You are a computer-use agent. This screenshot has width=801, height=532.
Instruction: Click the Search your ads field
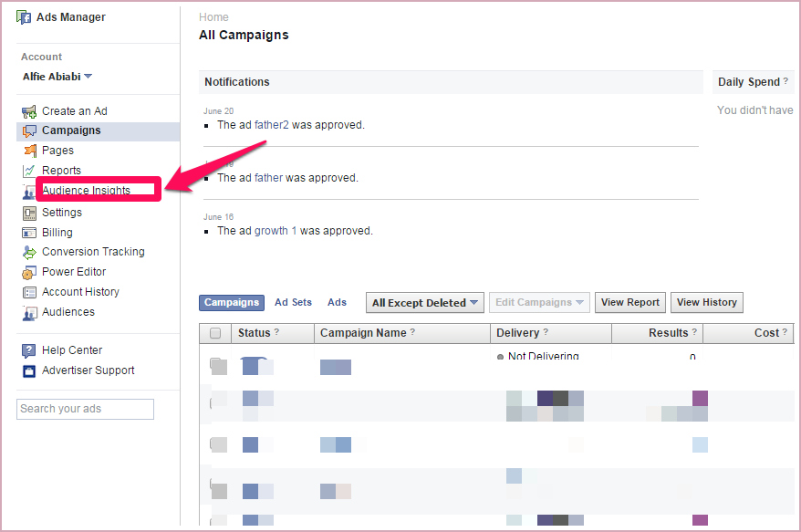click(x=85, y=409)
